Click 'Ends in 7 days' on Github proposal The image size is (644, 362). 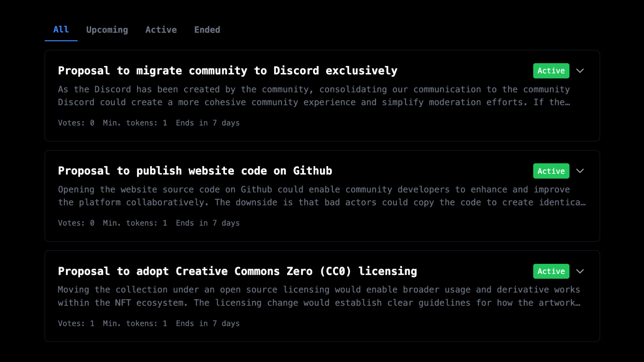(x=208, y=223)
